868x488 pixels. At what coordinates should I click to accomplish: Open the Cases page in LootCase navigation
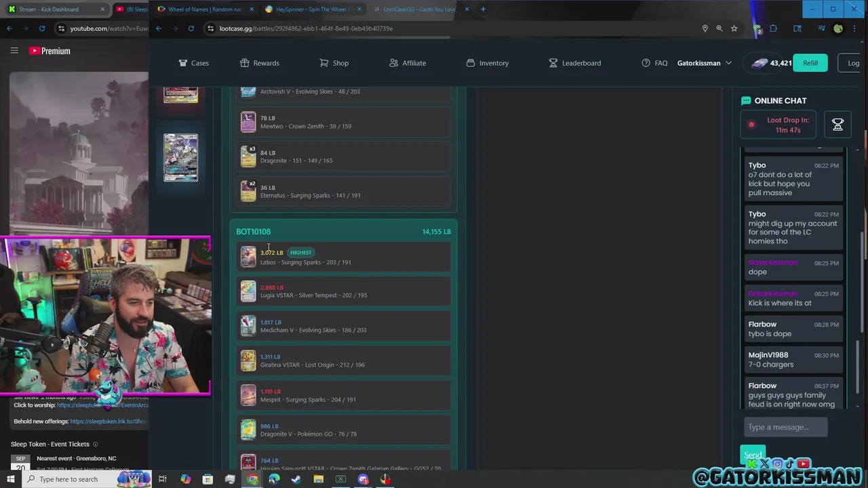[x=193, y=63]
